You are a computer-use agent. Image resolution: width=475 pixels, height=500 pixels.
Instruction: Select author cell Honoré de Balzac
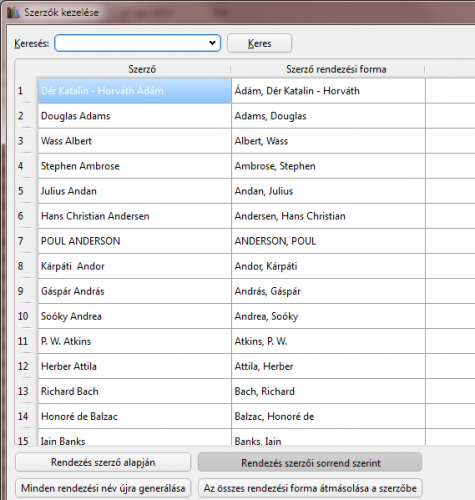pos(135,416)
